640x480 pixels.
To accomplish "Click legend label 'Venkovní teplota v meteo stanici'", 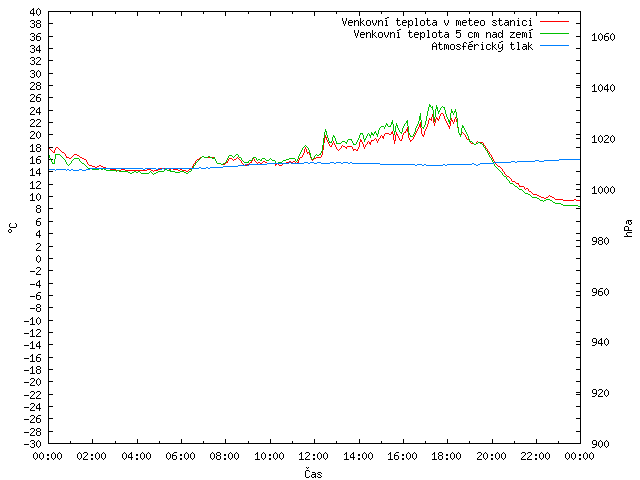I will pos(437,22).
